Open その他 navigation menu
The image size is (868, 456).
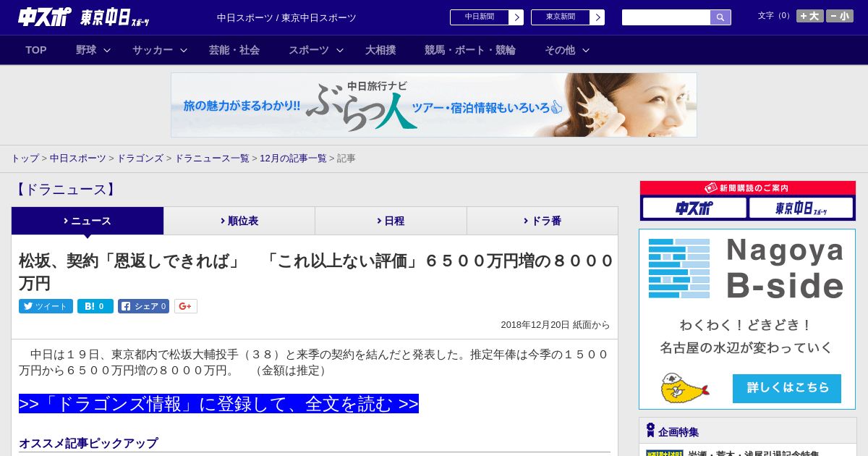coord(560,50)
